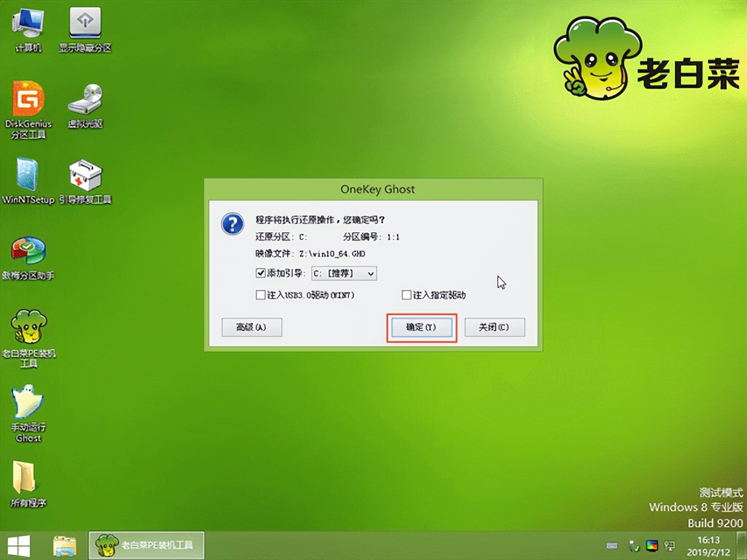Open the Windows Start menu
The image size is (747, 560).
coord(19,545)
